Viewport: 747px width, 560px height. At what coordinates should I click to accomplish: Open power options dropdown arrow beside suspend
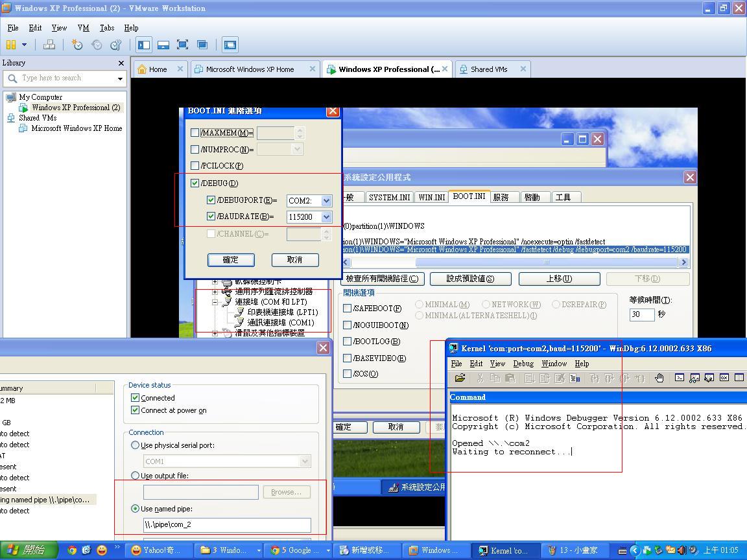point(24,45)
